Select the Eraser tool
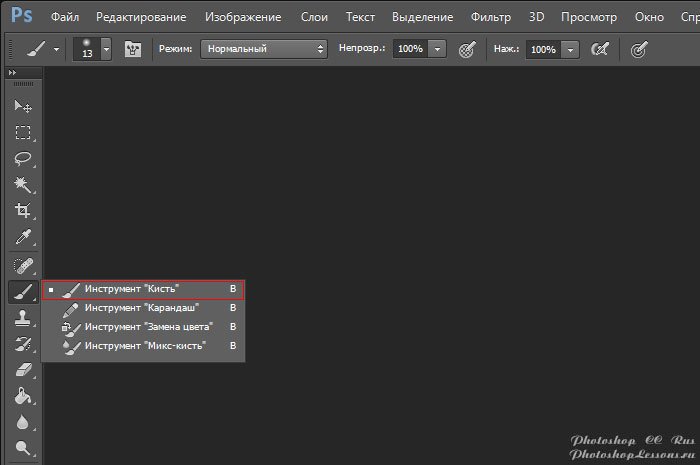This screenshot has width=700, height=465. click(22, 370)
